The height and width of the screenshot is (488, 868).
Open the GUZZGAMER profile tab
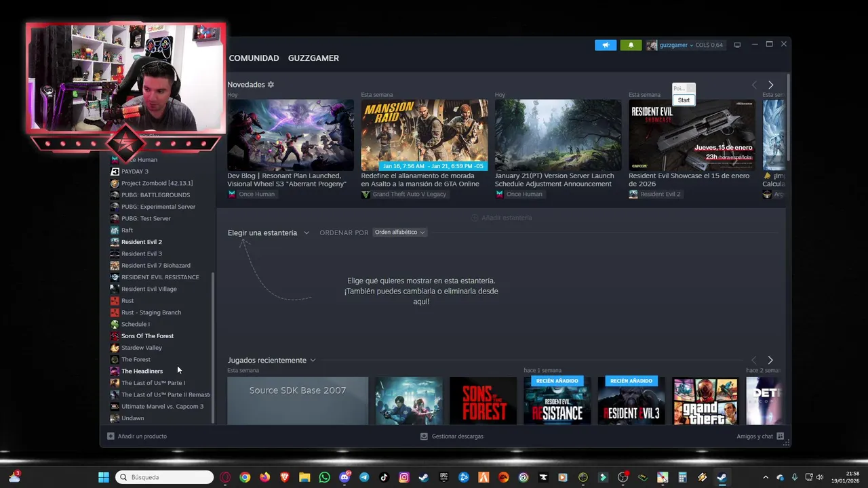point(313,58)
